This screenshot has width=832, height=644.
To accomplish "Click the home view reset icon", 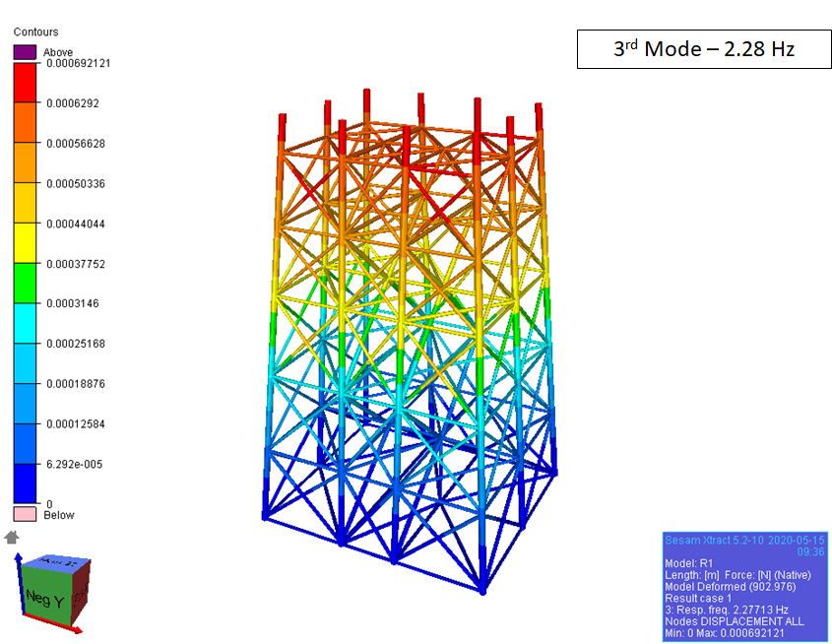I will click(x=12, y=537).
